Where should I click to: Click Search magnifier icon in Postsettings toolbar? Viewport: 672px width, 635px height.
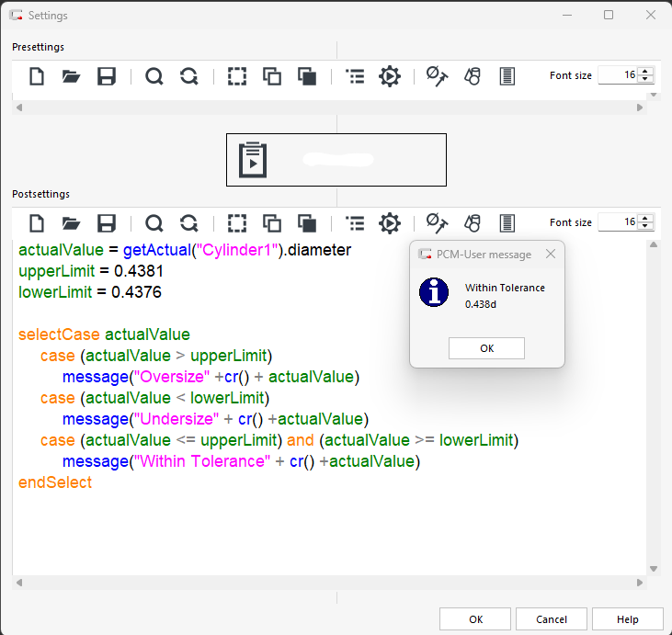coord(154,222)
